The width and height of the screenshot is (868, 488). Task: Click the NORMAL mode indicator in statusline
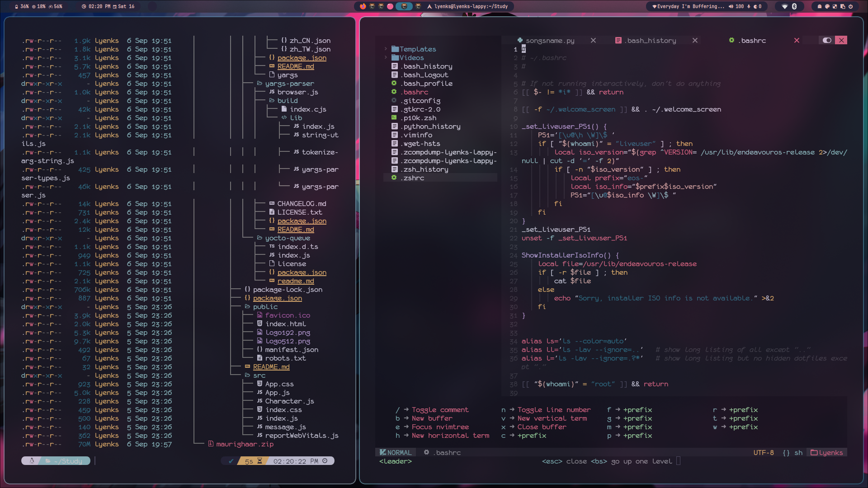click(396, 452)
